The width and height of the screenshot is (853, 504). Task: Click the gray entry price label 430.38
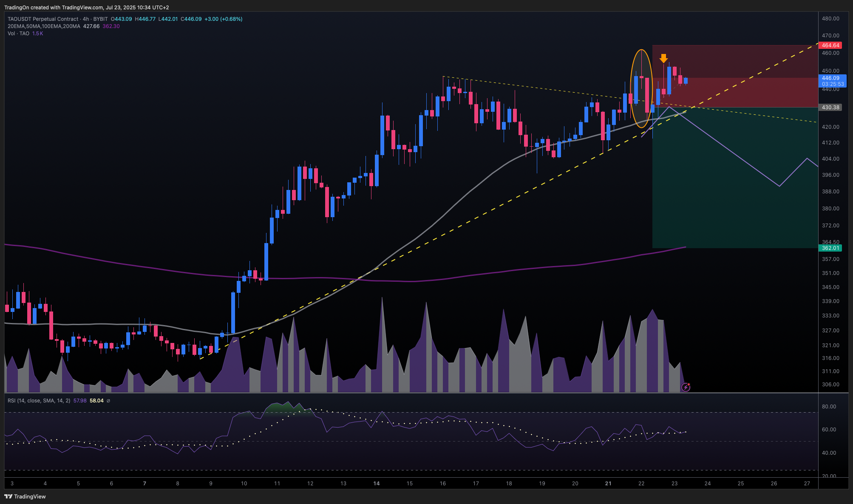(830, 108)
